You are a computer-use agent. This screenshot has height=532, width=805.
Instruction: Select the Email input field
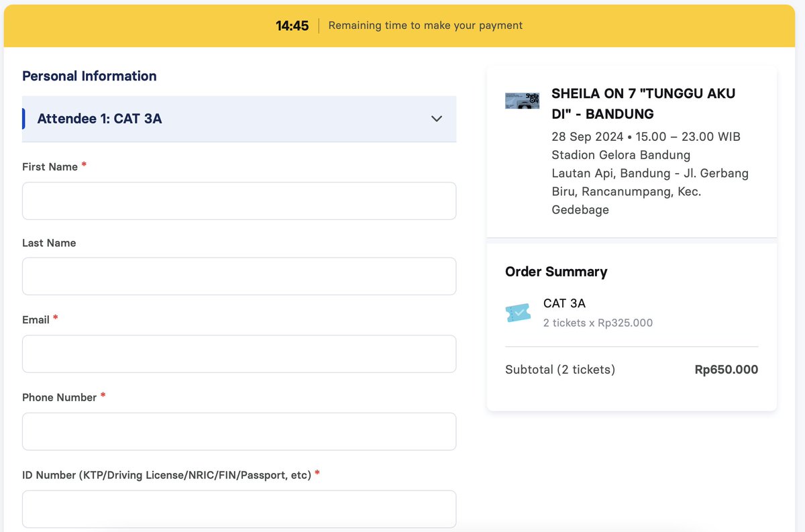pos(239,354)
